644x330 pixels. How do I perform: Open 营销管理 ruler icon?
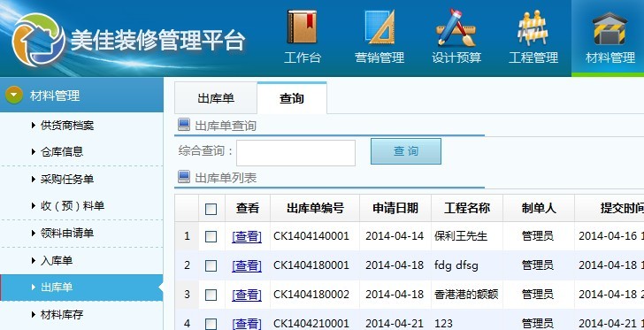(x=379, y=27)
